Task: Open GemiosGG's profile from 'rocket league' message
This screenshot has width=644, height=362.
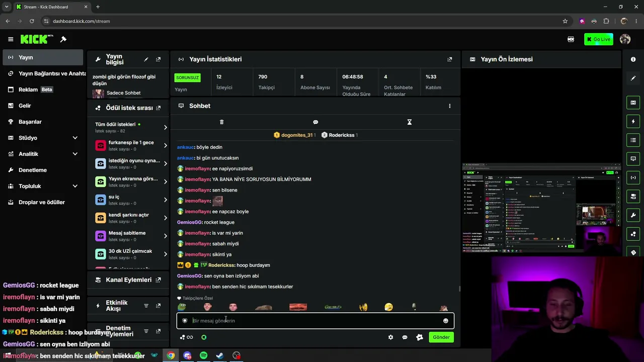Action: (189, 222)
